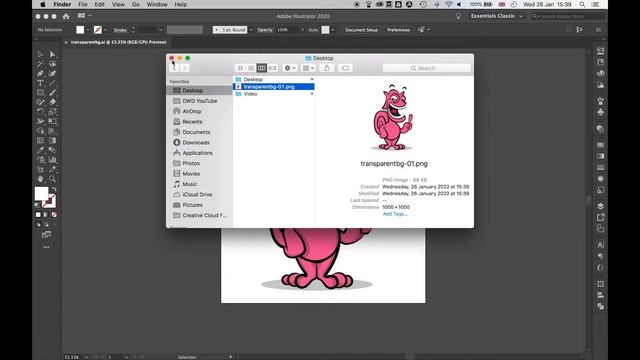Open the graphic Style dropdown
The width and height of the screenshot is (640, 360).
click(x=333, y=30)
